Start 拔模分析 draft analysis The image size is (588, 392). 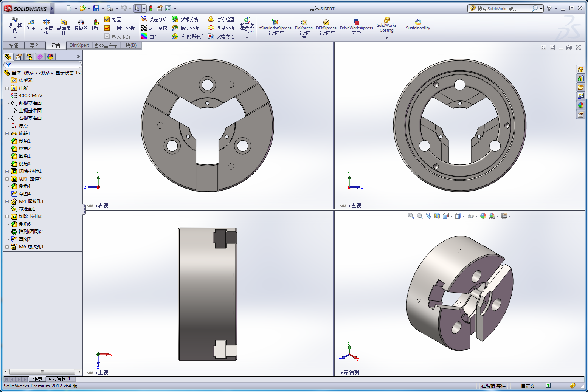click(185, 19)
